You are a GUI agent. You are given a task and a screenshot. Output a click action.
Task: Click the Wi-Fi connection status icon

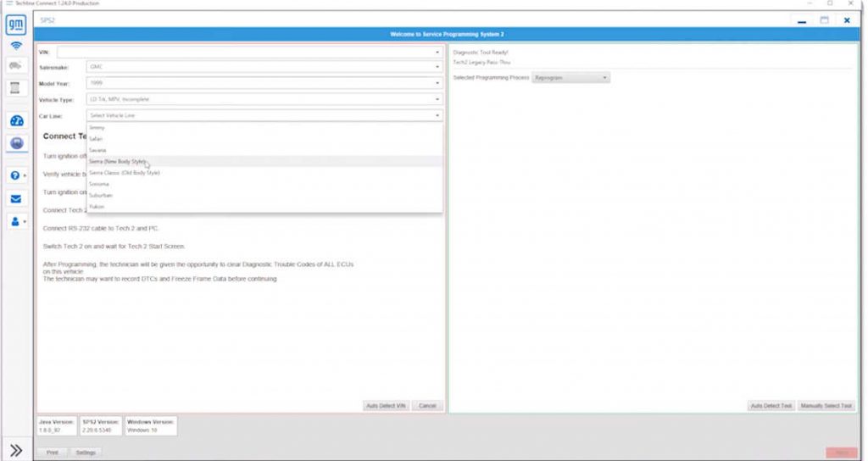point(16,45)
